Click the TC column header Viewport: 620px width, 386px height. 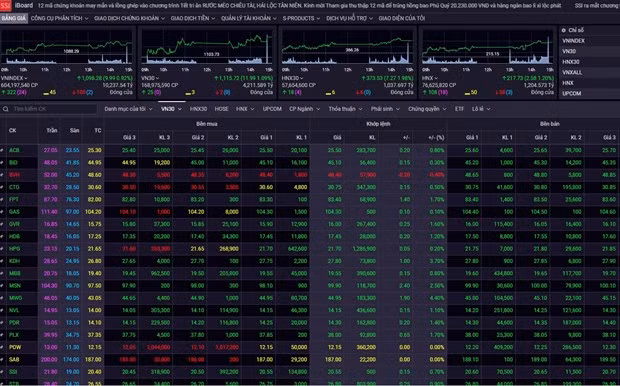[x=98, y=131]
